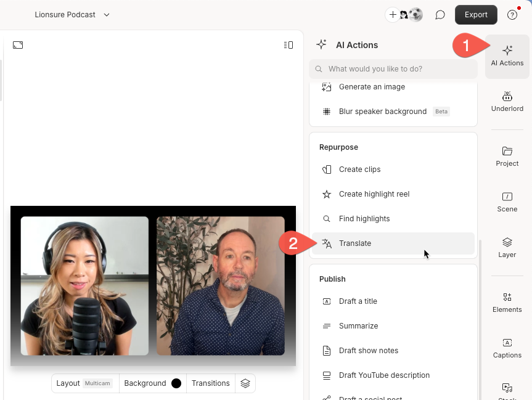
Task: Add a collaborator with plus icon
Action: coord(393,15)
